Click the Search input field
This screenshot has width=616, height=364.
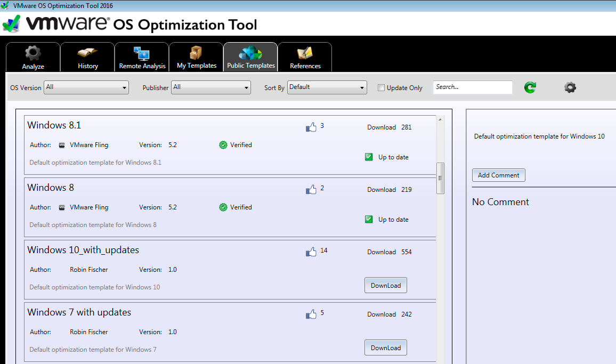pos(472,87)
